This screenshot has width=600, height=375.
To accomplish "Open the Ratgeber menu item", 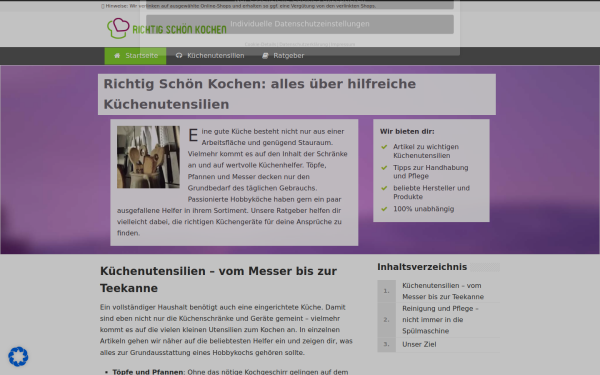I will point(283,56).
